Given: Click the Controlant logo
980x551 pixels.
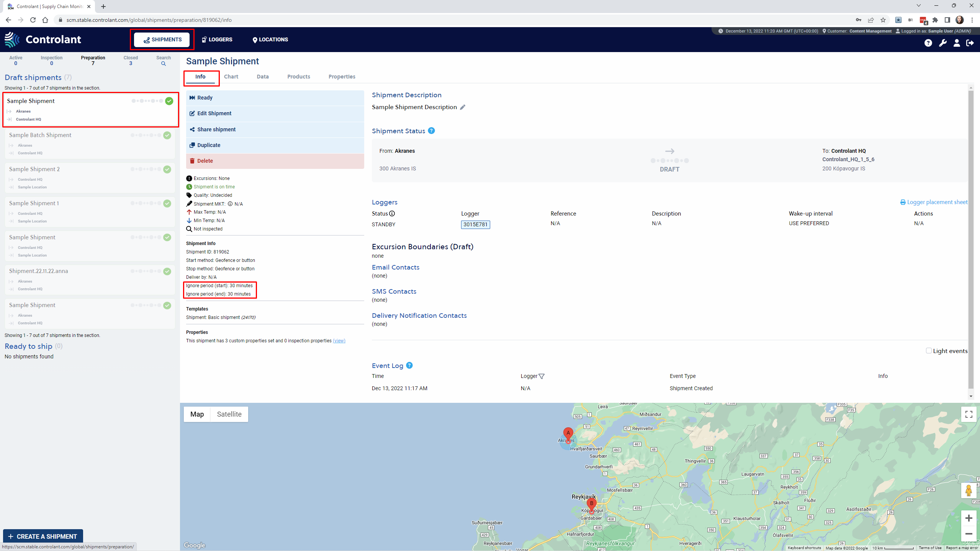Looking at the screenshot, I should coord(43,39).
